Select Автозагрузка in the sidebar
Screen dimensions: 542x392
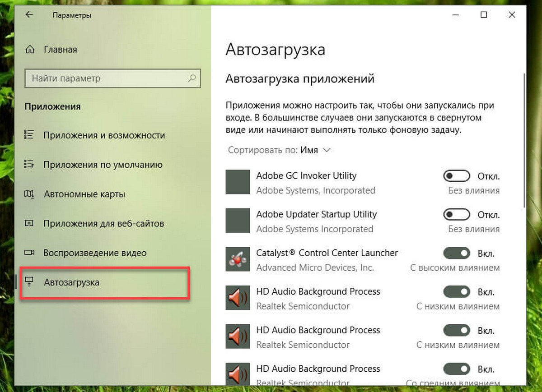tap(104, 282)
